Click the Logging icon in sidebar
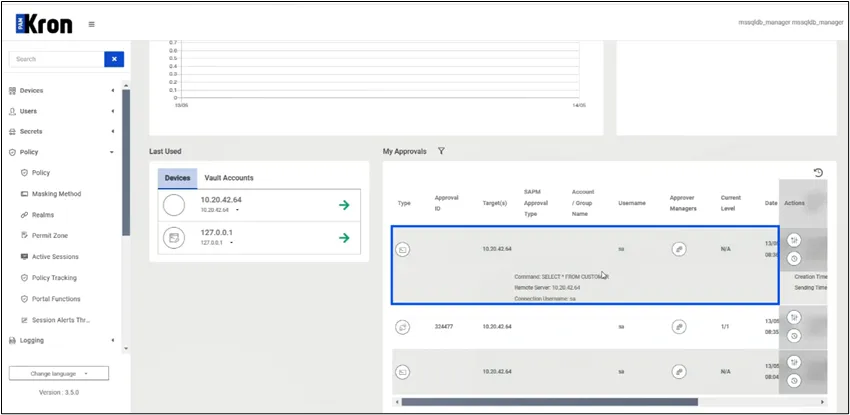Image resolution: width=850 pixels, height=415 pixels. click(x=12, y=340)
